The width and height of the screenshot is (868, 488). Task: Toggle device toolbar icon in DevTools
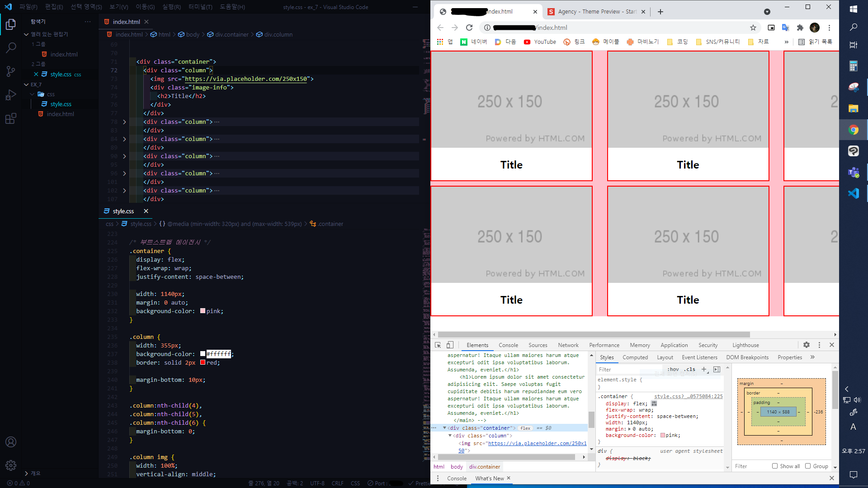tap(450, 345)
